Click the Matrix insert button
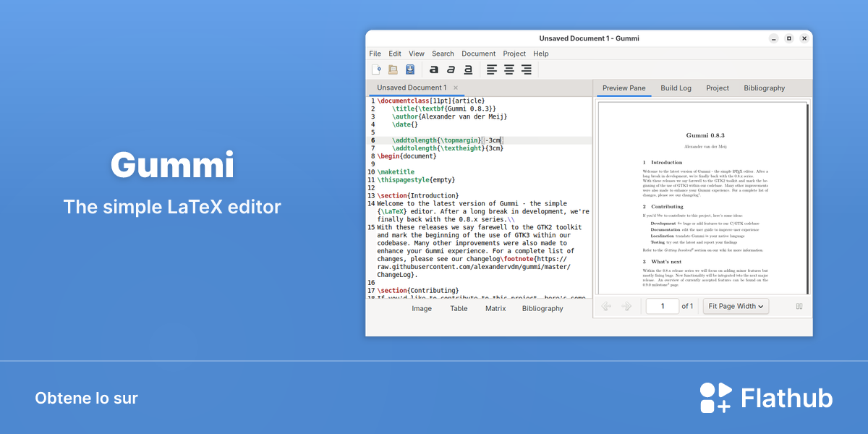Viewport: 868px width, 434px height. pyautogui.click(x=495, y=308)
